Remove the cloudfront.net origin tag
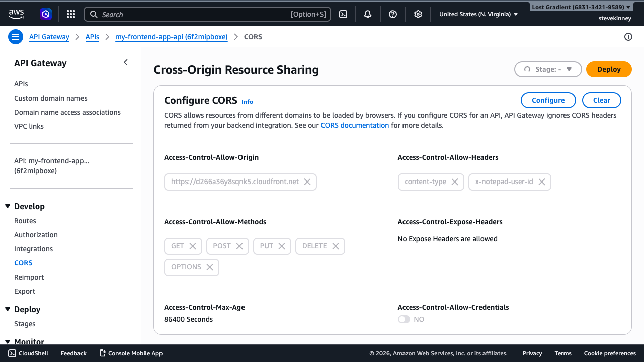Screen dimensions: 644x362 pyautogui.click(x=307, y=182)
